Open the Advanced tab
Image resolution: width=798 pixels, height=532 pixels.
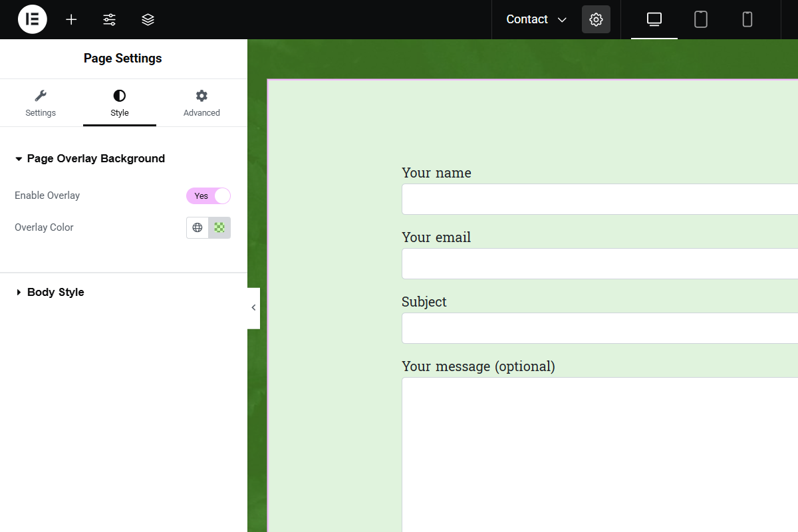201,104
